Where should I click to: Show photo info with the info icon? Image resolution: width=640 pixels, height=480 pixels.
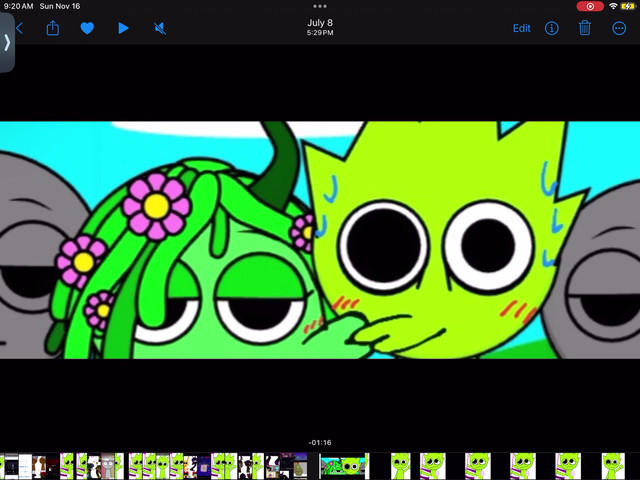coord(551,28)
